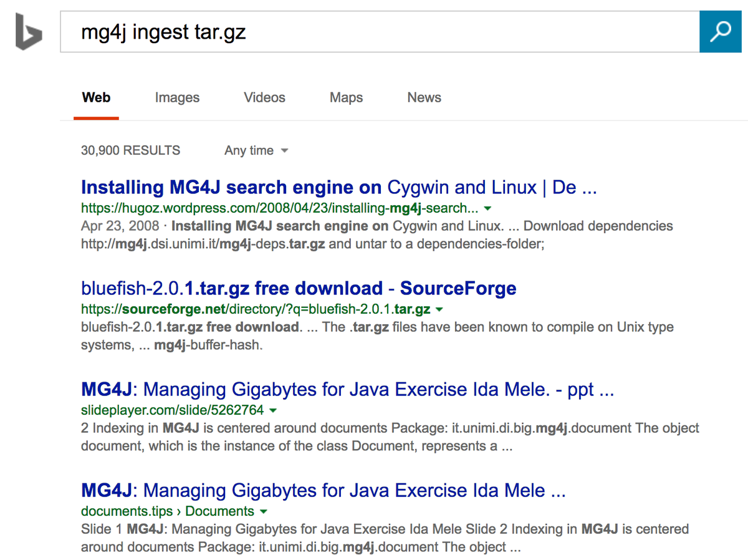This screenshot has height=560, width=748.
Task: Click snippet starting 2 Indexing in MG4J
Action: click(x=390, y=437)
